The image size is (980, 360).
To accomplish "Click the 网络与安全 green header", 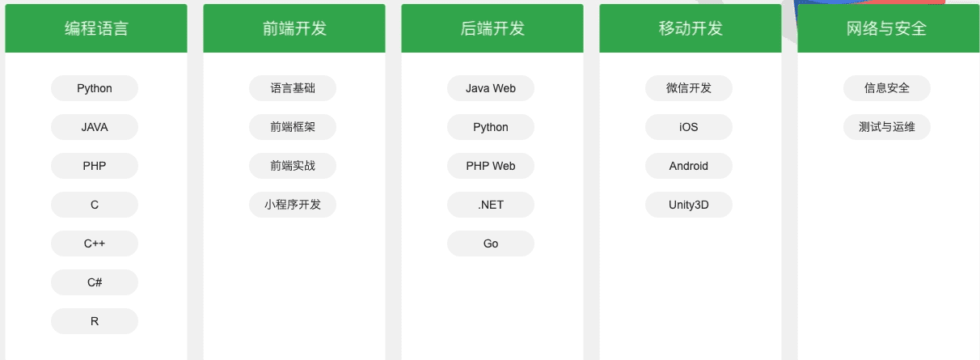I will coord(889,28).
